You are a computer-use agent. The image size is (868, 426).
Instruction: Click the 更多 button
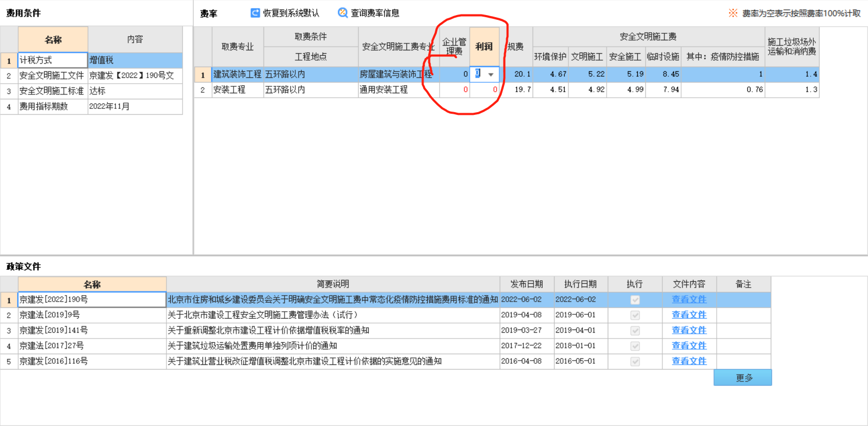point(742,378)
